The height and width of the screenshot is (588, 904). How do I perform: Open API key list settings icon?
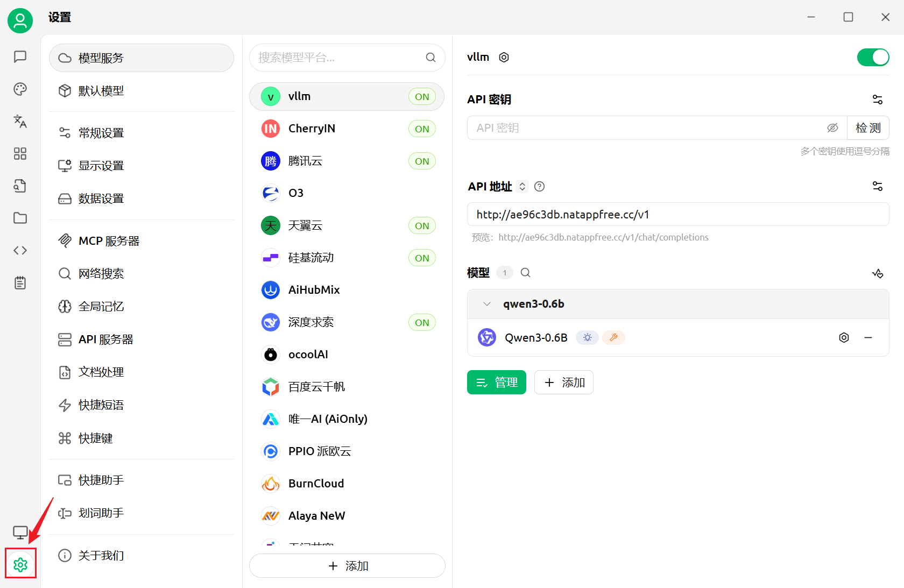coord(877,100)
